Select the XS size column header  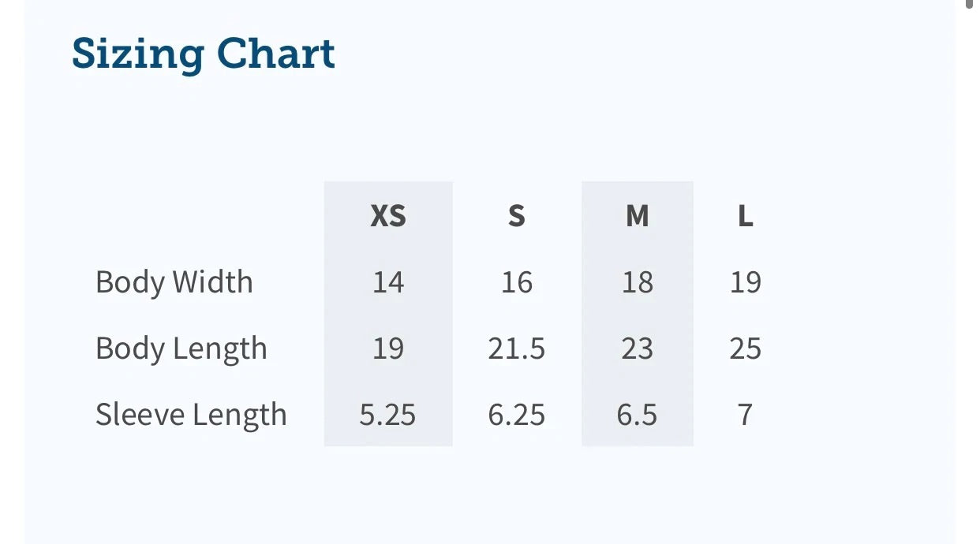tap(388, 215)
